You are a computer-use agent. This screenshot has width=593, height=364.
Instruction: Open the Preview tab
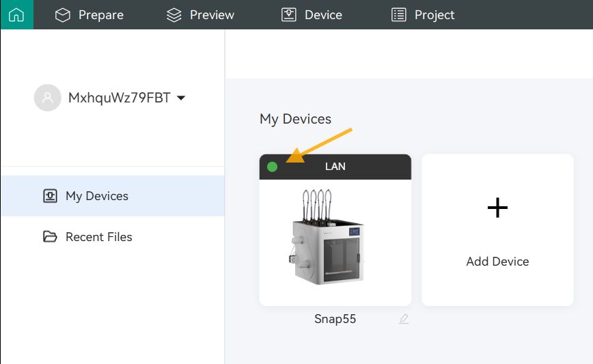212,15
